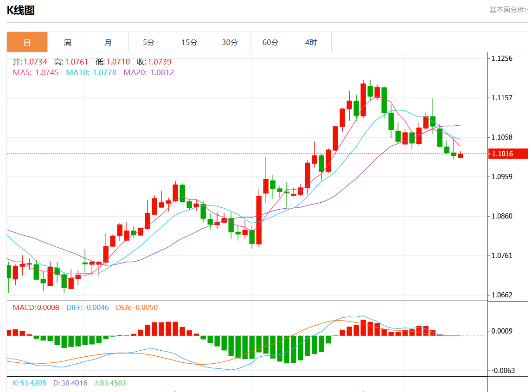Click the K value in KDJ panel
The height and width of the screenshot is (392, 532).
point(30,383)
